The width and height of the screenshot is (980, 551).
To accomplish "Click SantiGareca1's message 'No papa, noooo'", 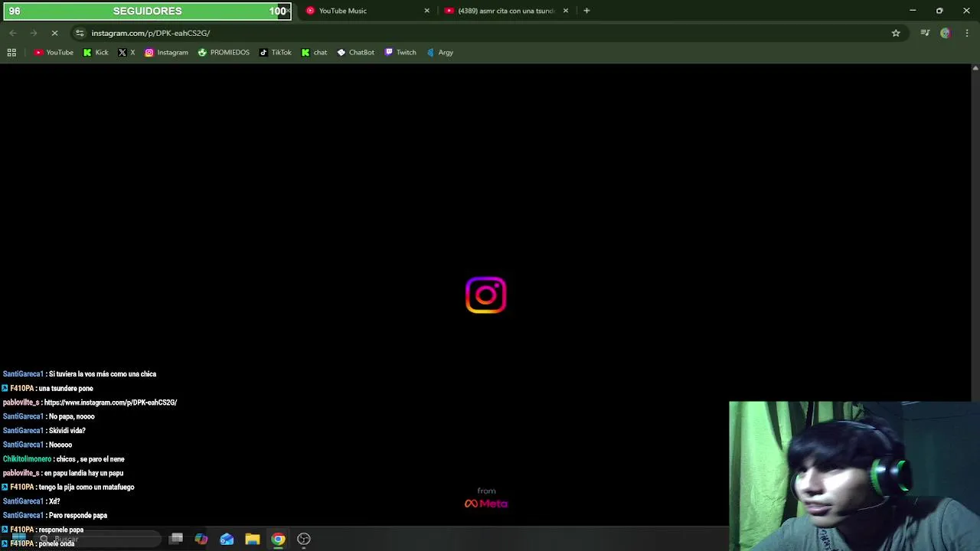I will tap(71, 416).
